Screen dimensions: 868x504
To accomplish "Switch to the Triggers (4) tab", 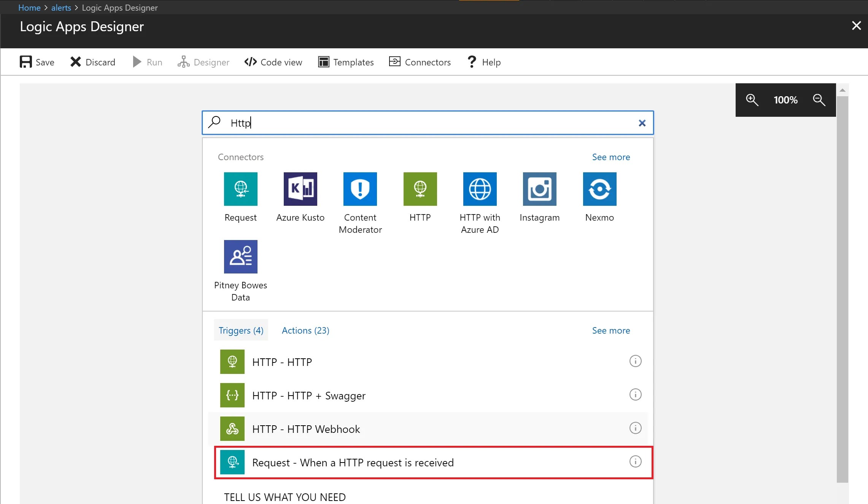I will 241,330.
